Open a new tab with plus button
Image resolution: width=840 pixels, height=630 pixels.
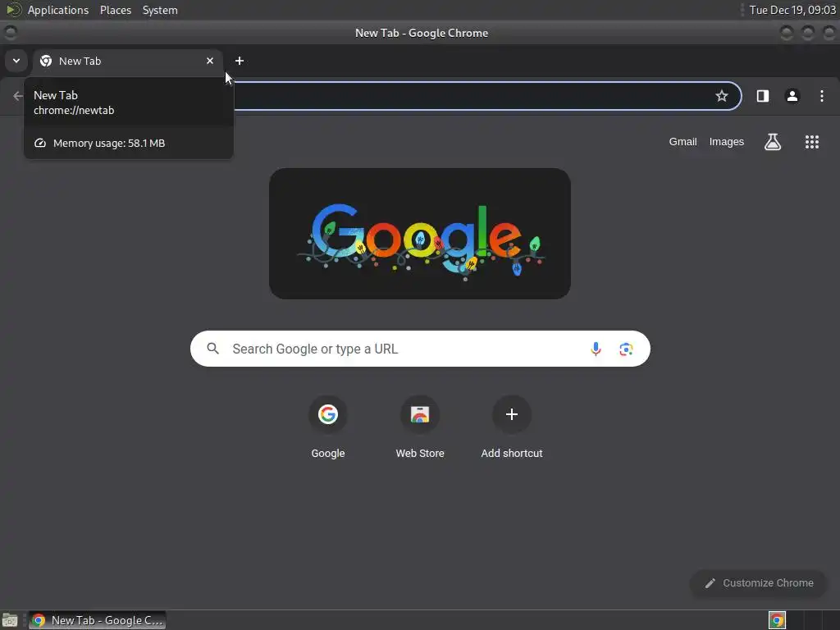tap(240, 61)
